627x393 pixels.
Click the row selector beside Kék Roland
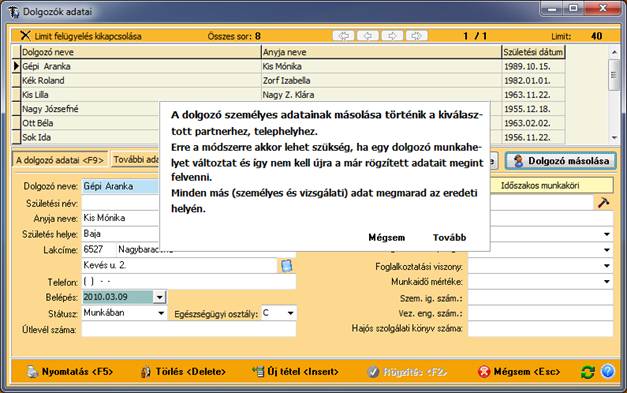(16, 80)
